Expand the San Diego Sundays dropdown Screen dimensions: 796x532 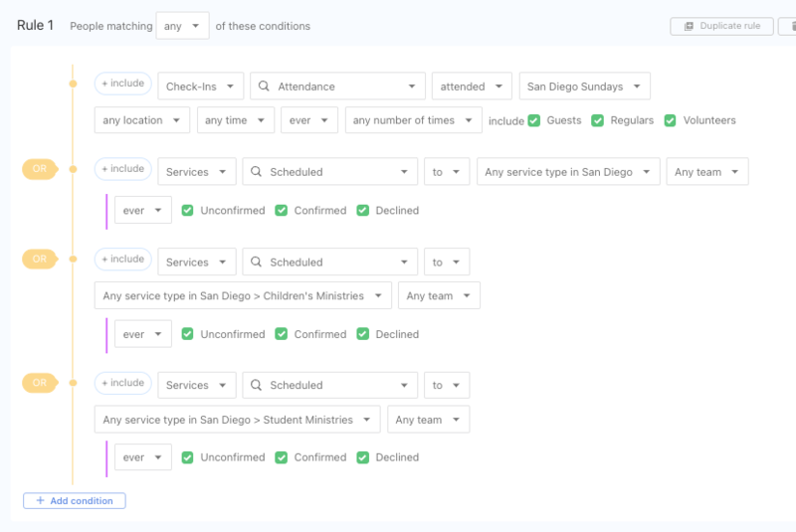click(x=584, y=87)
